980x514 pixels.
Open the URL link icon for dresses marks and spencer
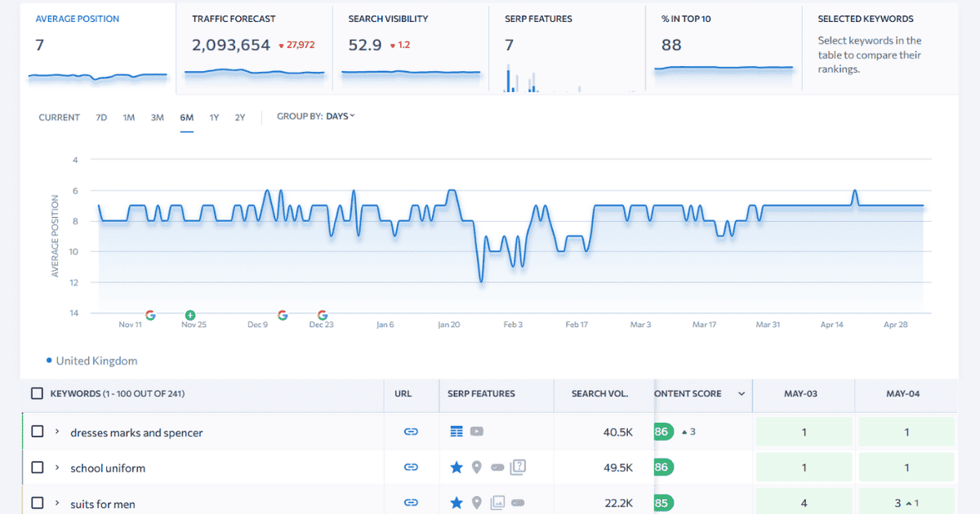tap(412, 432)
